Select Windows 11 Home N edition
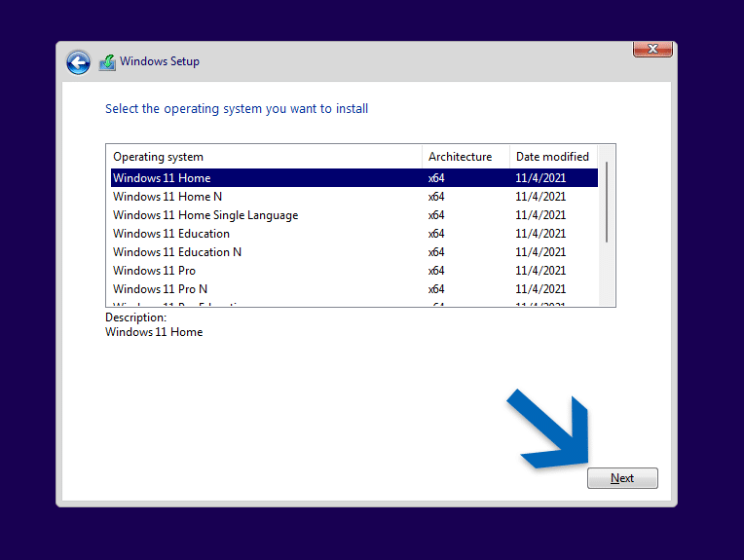The height and width of the screenshot is (560, 744). tap(353, 197)
